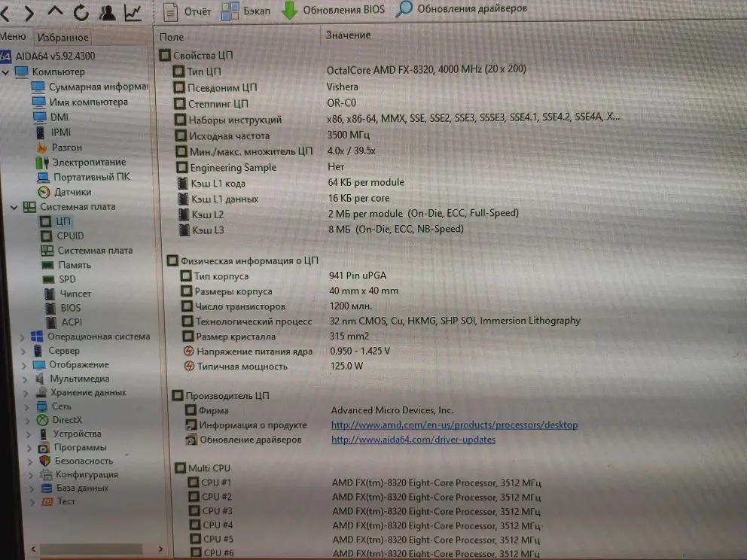Open the Разгон flame icon

[x=42, y=148]
